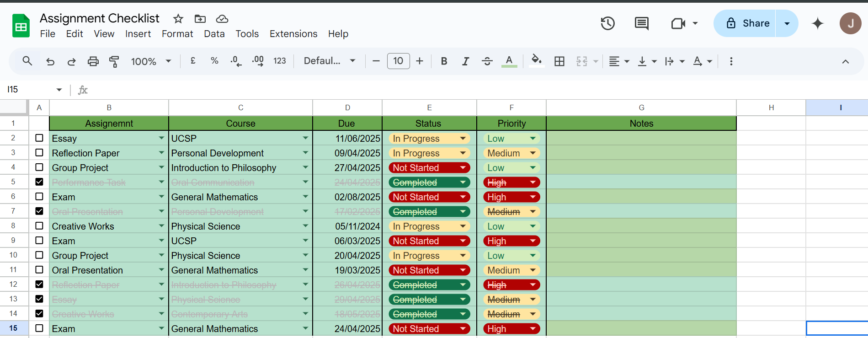This screenshot has width=868, height=338.
Task: Print the spreadsheet
Action: [93, 61]
